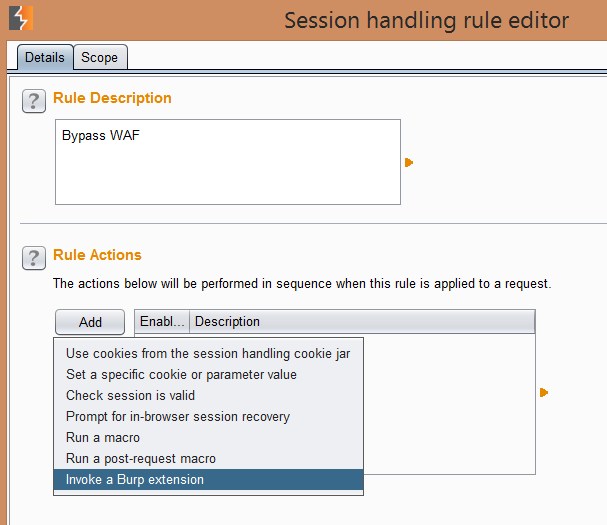Open help for Rule Actions section
607x525 pixels.
click(x=34, y=258)
